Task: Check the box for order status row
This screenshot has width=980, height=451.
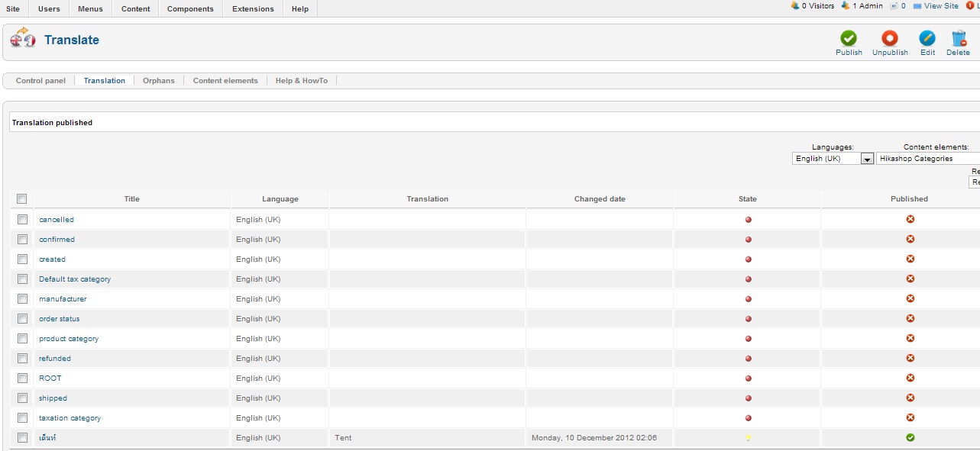Action: (22, 318)
